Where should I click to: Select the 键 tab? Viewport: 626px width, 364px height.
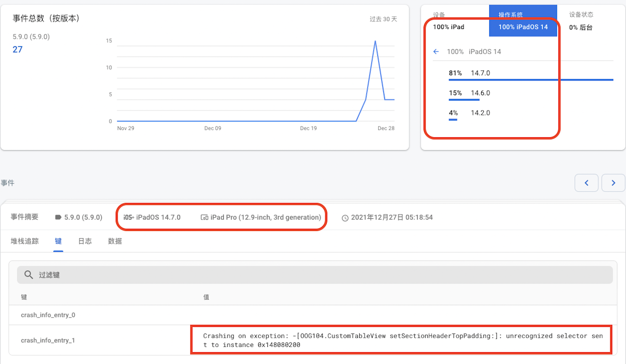[58, 241]
